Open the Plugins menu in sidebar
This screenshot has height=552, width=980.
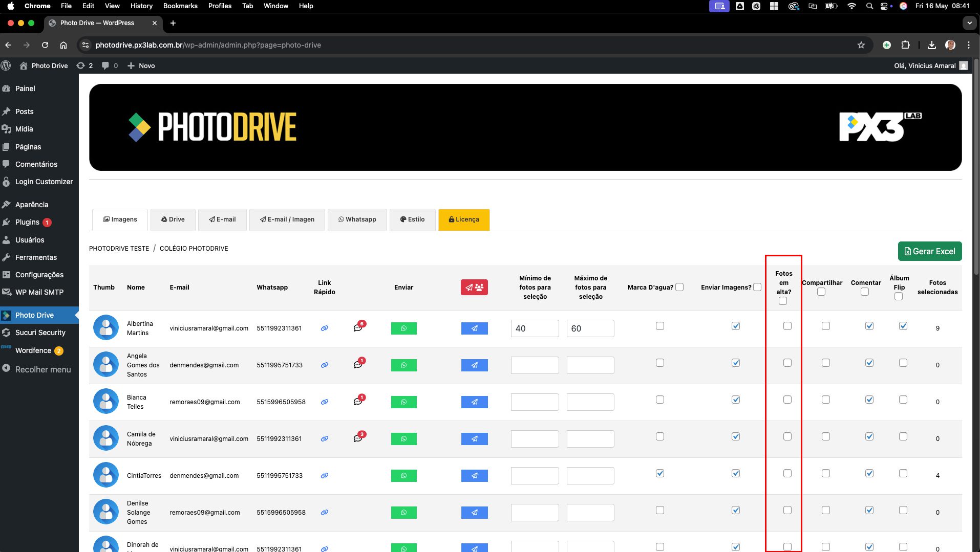pos(27,222)
